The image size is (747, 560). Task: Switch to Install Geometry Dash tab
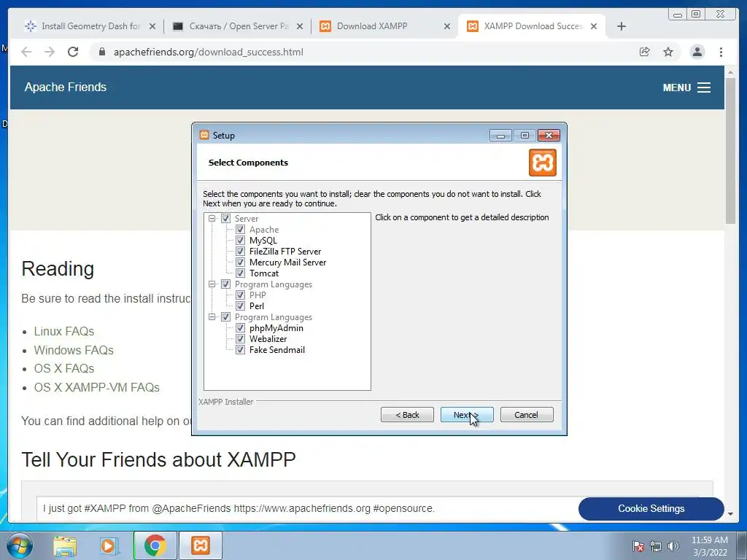[x=90, y=26]
